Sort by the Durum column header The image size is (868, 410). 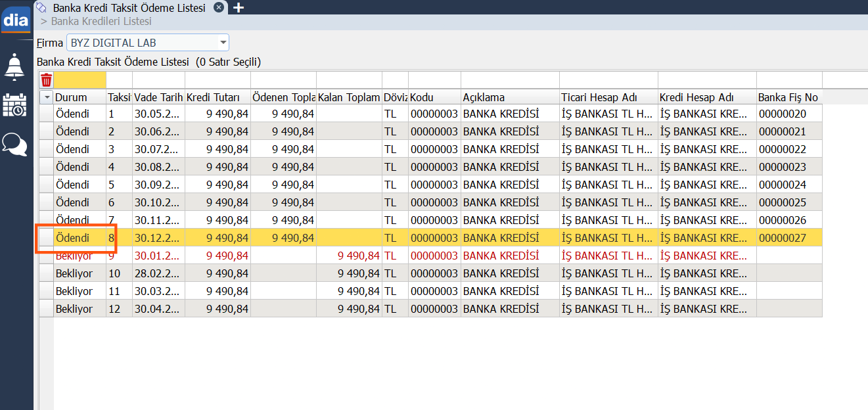point(80,97)
